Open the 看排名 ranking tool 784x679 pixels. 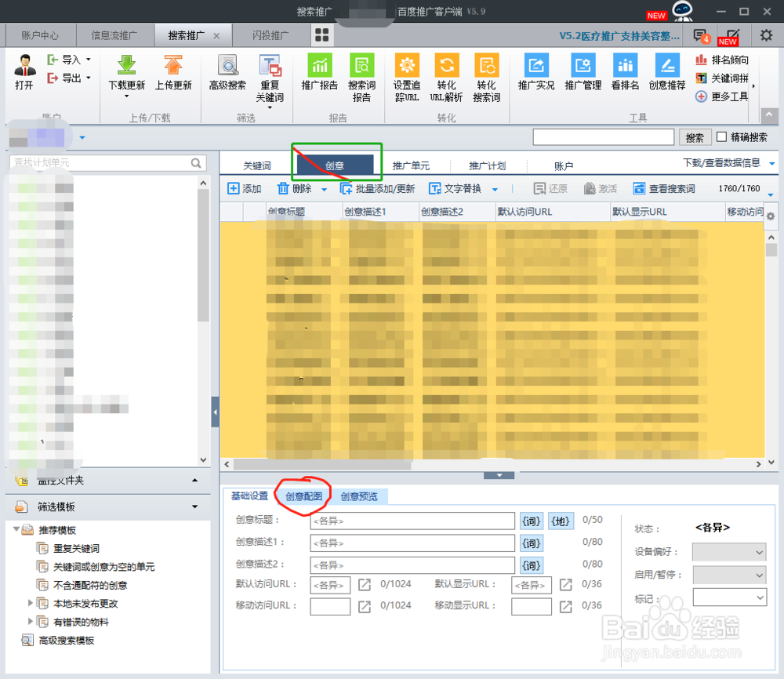(625, 65)
